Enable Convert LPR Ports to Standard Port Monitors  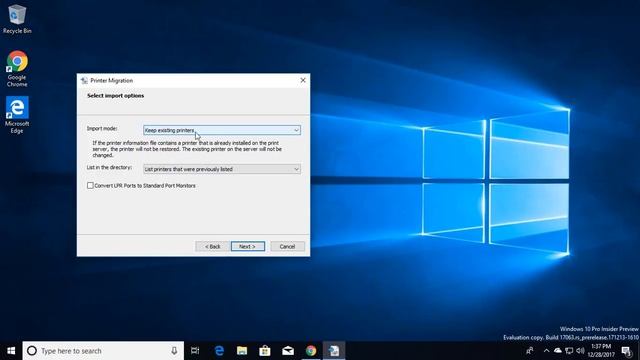[x=90, y=186]
